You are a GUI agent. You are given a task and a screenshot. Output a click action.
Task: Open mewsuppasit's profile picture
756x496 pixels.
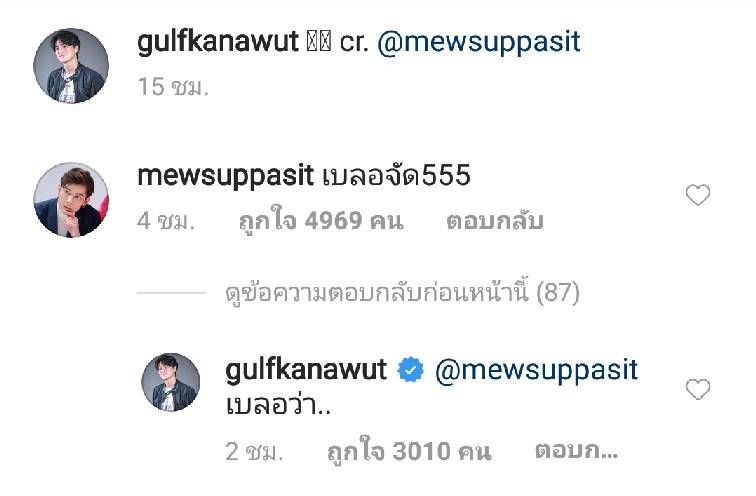point(71,200)
